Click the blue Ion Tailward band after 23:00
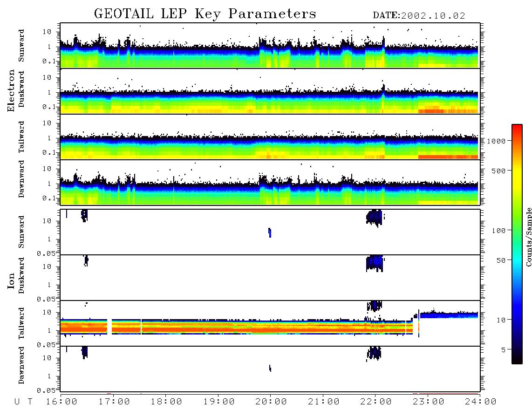 click(x=449, y=315)
